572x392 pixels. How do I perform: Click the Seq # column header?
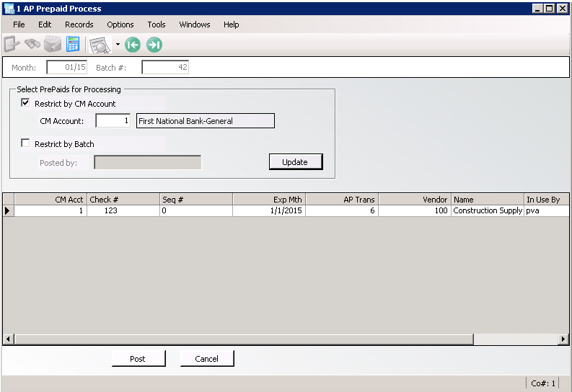click(x=196, y=200)
